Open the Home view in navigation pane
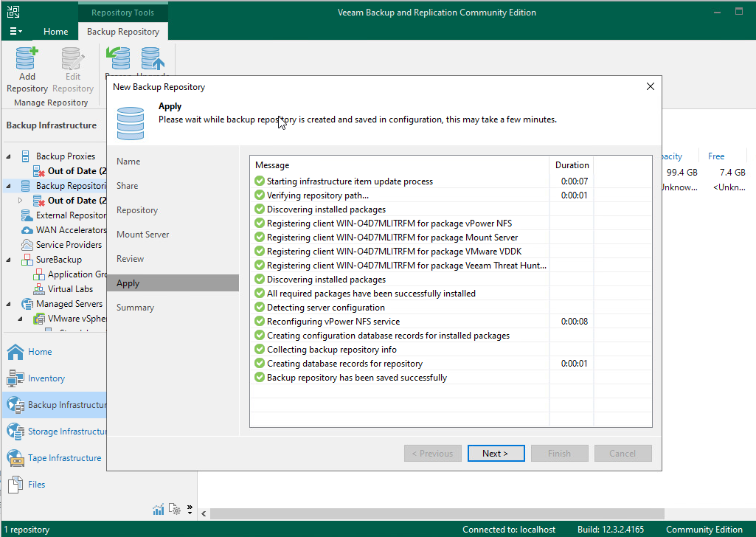 pos(40,352)
